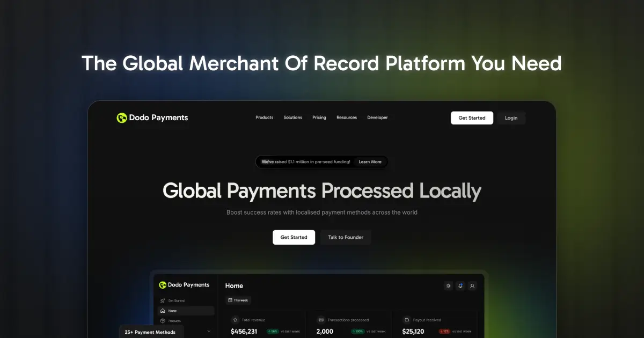Click the Talk to Founder button
Screen dimensions: 644x338
346,237
